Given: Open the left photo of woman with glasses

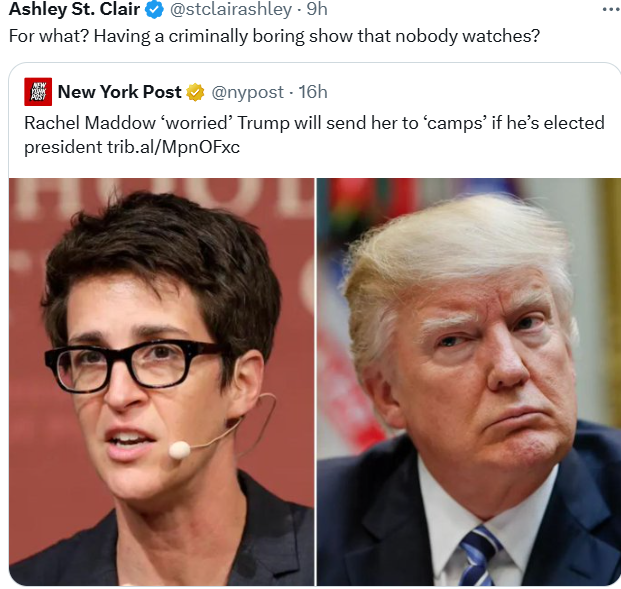Looking at the screenshot, I should coord(162,382).
